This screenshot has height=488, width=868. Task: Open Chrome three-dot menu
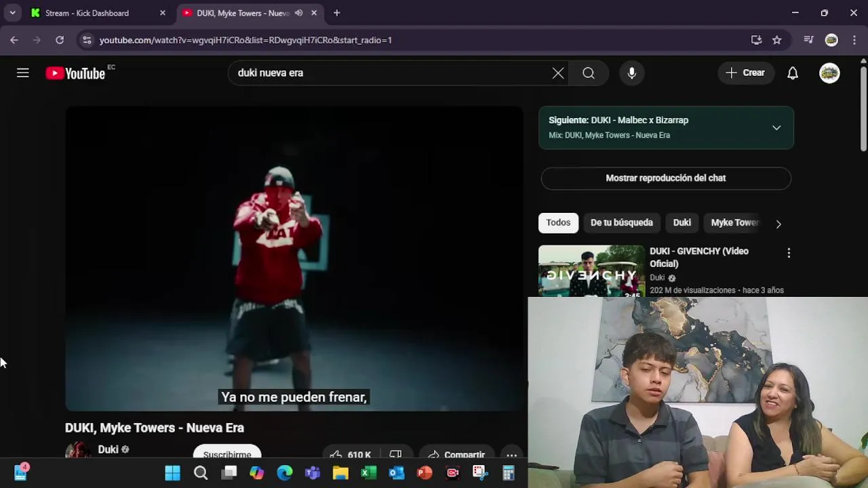click(x=854, y=40)
